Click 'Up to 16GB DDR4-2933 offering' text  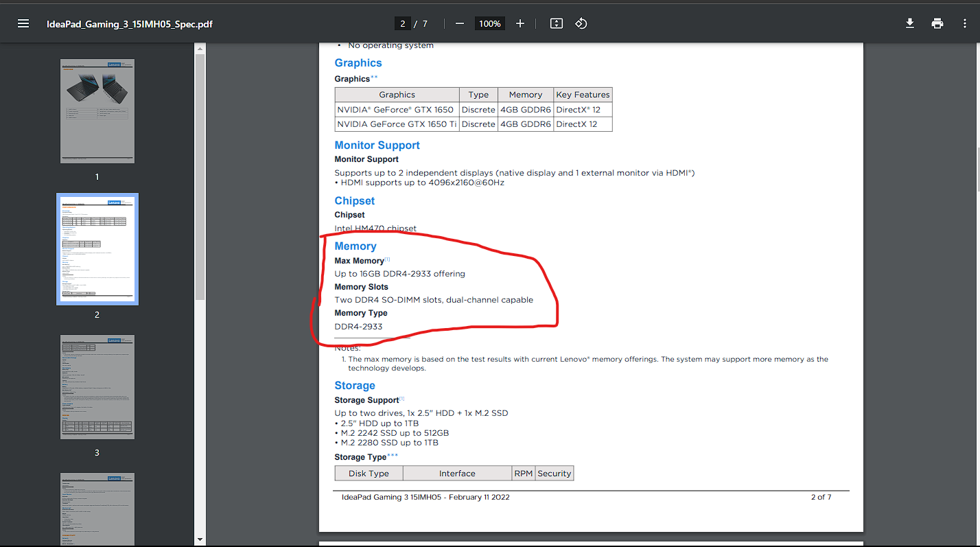(x=399, y=274)
